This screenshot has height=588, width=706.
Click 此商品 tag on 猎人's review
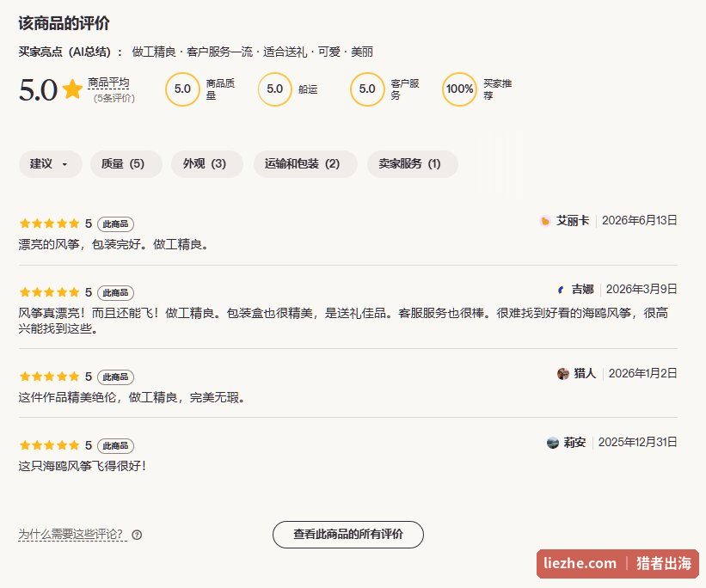115,377
